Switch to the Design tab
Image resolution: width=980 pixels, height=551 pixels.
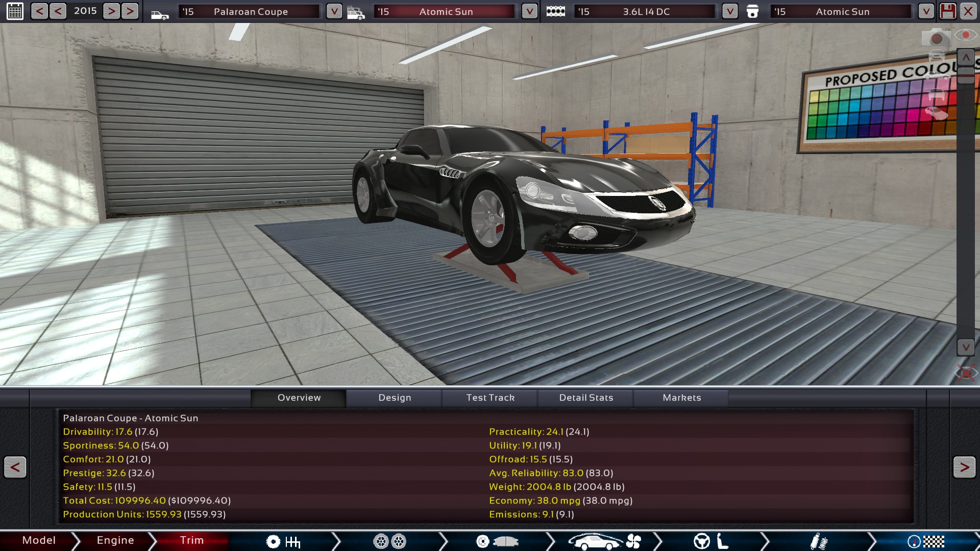(x=394, y=398)
